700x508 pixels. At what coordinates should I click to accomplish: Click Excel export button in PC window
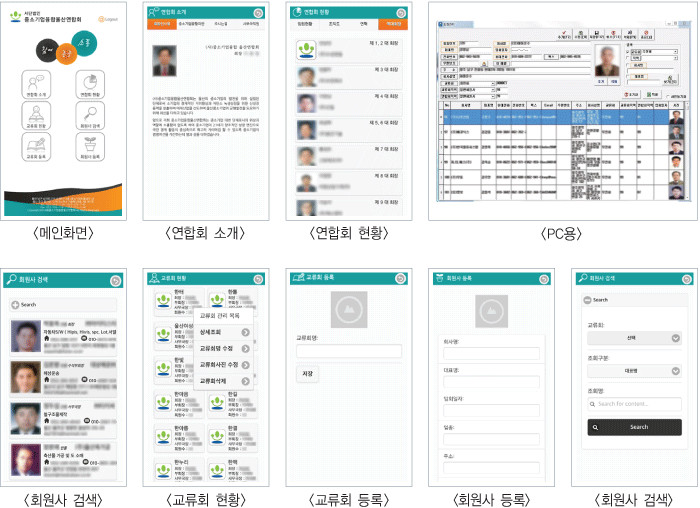[x=654, y=95]
